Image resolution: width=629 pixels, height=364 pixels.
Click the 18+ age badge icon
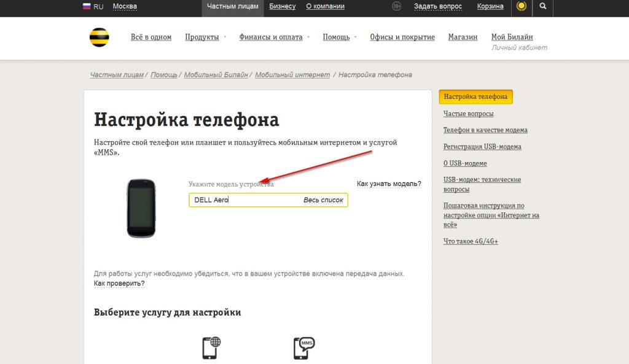396,6
